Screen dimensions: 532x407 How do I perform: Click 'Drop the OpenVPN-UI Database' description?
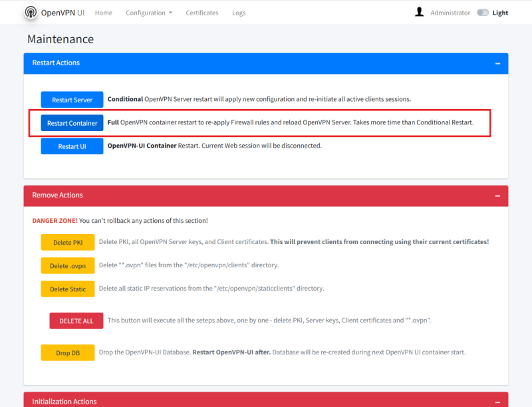pos(282,352)
